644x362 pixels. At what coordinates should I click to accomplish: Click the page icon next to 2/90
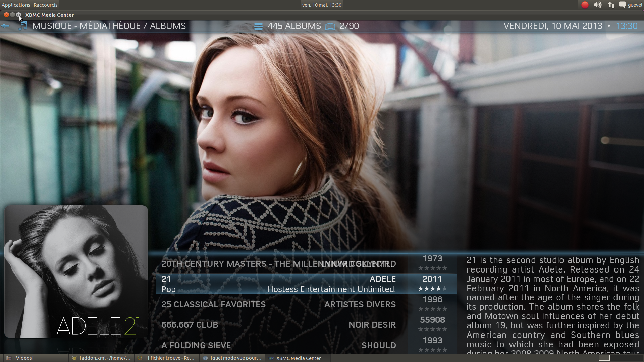click(x=330, y=26)
